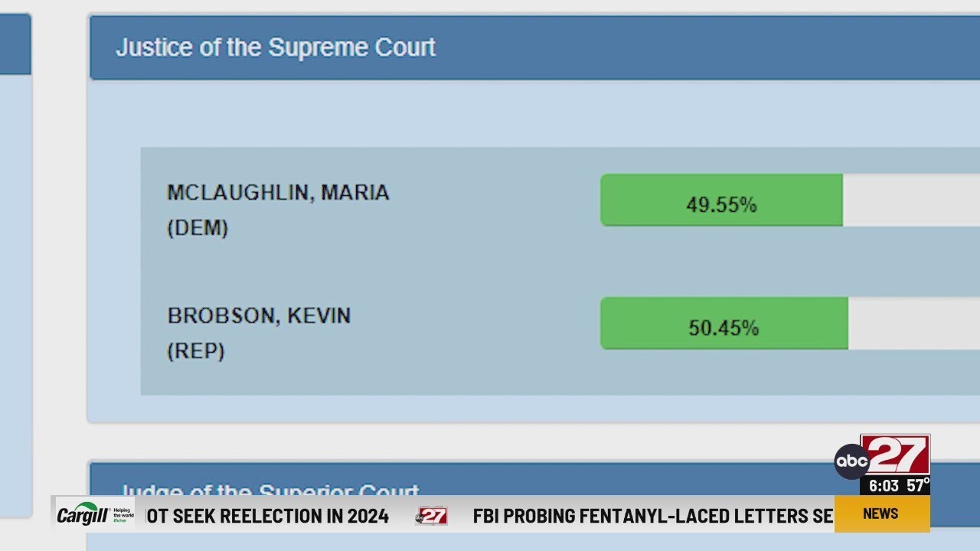The width and height of the screenshot is (980, 551).
Task: Click the Helping the world thrive tagline
Action: [122, 514]
